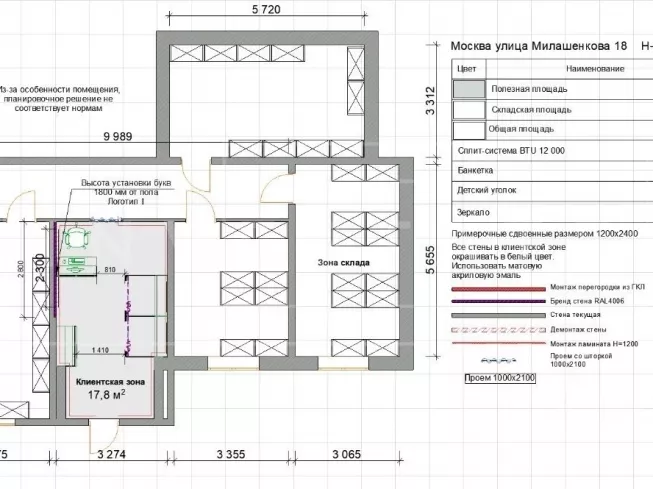
Task: Click the Наименование column header
Action: point(595,69)
